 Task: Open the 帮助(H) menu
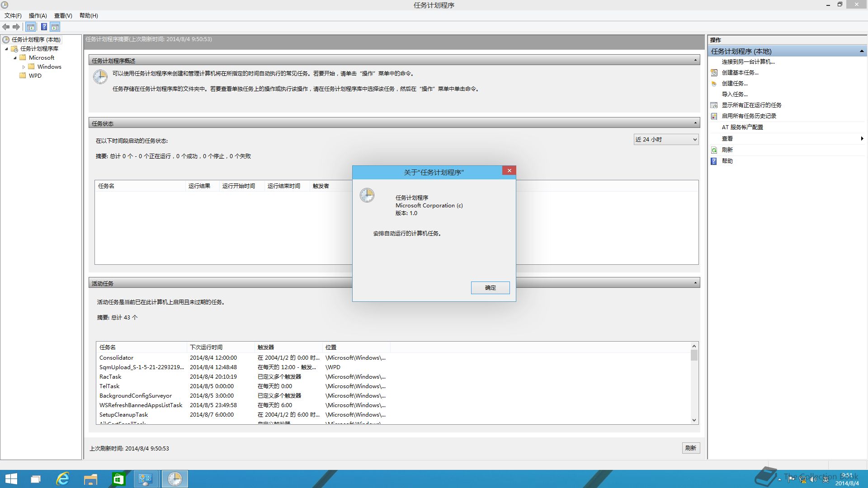tap(89, 16)
